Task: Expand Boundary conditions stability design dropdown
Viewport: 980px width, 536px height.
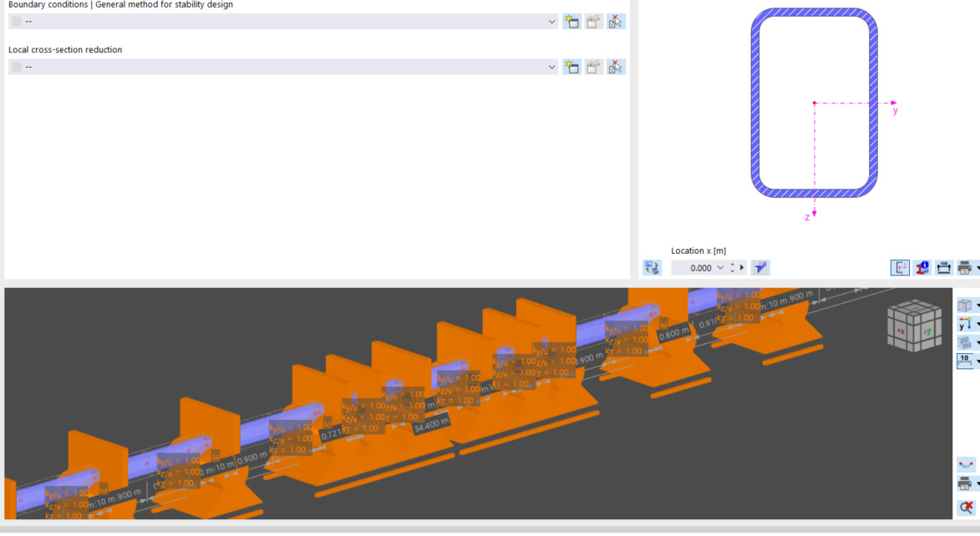Action: [552, 22]
